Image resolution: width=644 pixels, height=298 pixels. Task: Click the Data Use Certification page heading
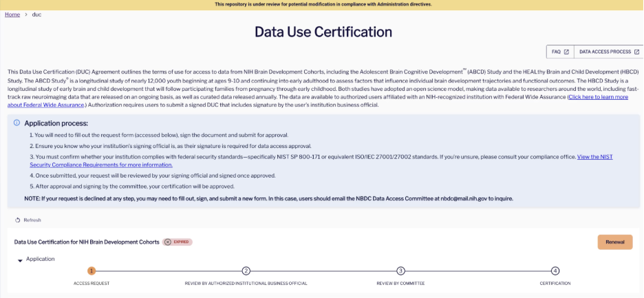pyautogui.click(x=323, y=32)
